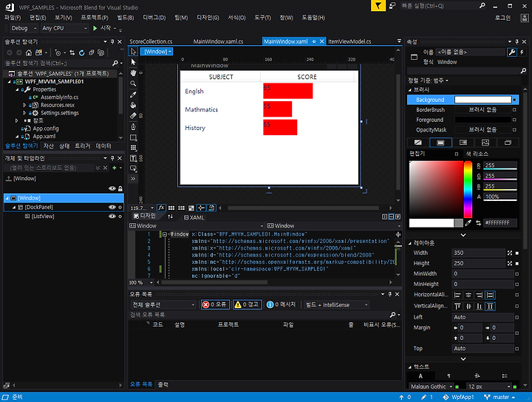Switch to ScoreCollection.cs tab
The image size is (532, 402).
click(151, 41)
